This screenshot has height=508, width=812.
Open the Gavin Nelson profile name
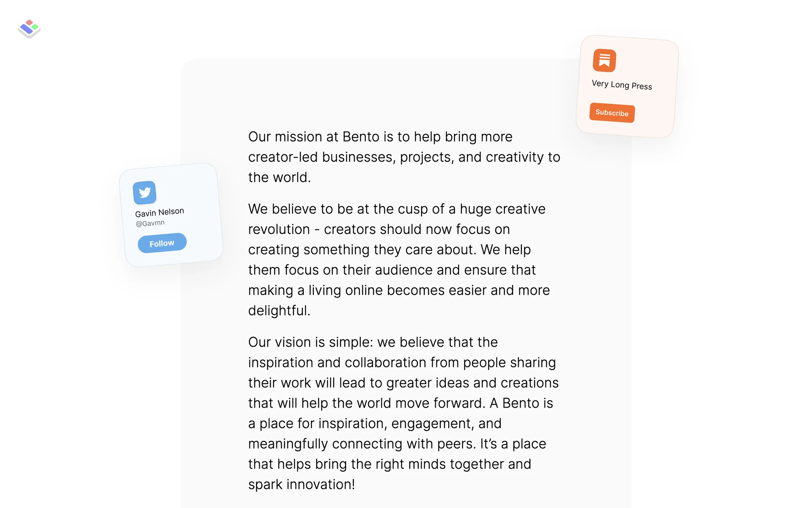[159, 212]
